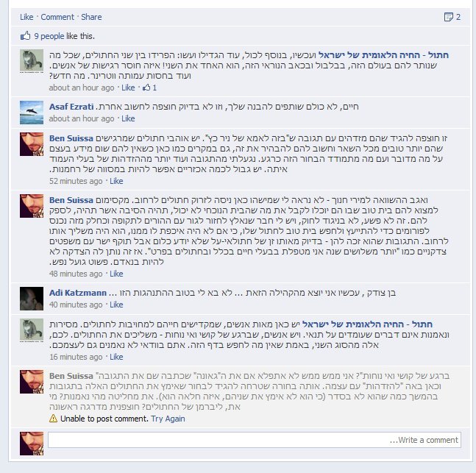This screenshot has width=476, height=473.
Task: Click the warning icon near Unable to post
Action: [53, 419]
